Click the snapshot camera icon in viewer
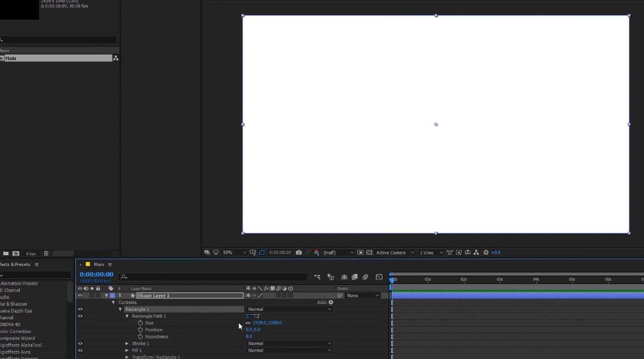The height and width of the screenshot is (359, 644). click(298, 252)
